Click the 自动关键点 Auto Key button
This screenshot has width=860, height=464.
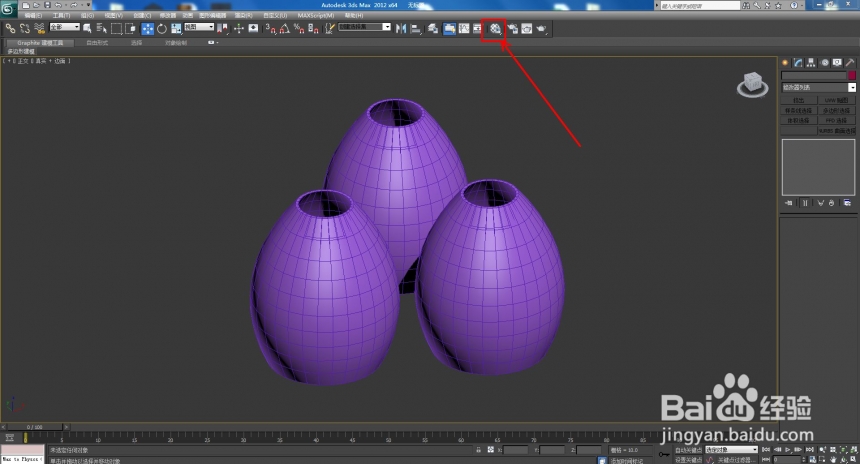pos(688,450)
